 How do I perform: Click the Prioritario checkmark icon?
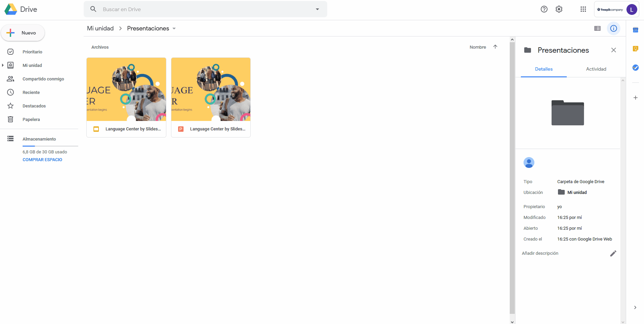pyautogui.click(x=10, y=52)
